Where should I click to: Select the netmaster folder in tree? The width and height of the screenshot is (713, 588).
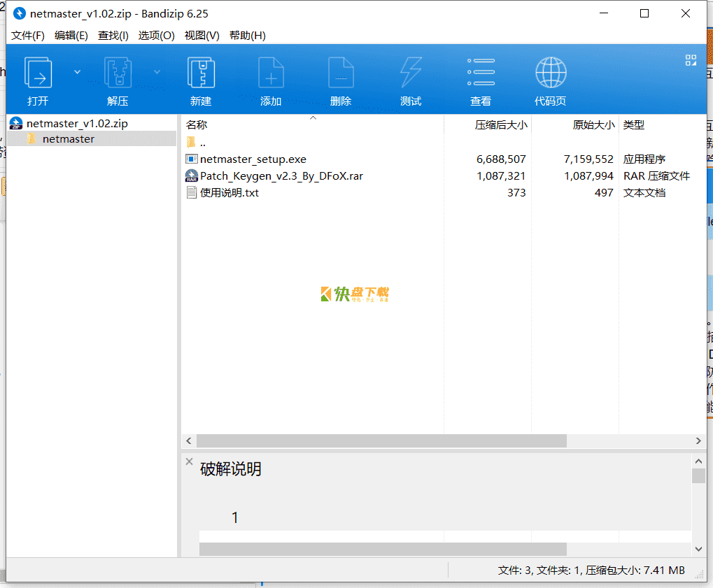(68, 138)
